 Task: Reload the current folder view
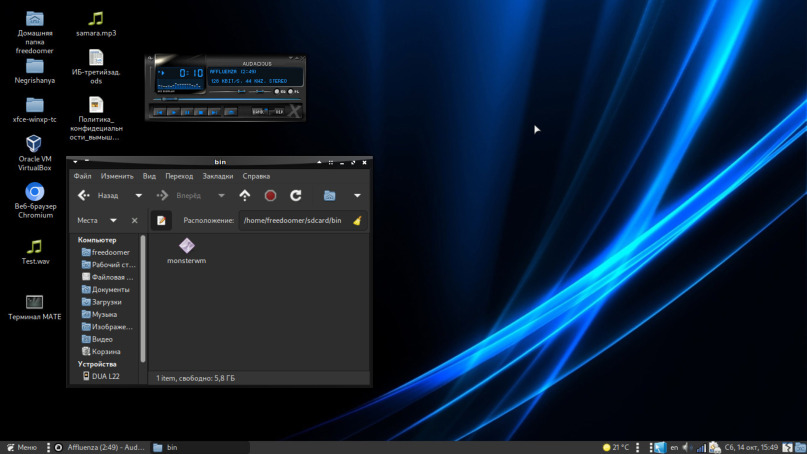click(296, 196)
